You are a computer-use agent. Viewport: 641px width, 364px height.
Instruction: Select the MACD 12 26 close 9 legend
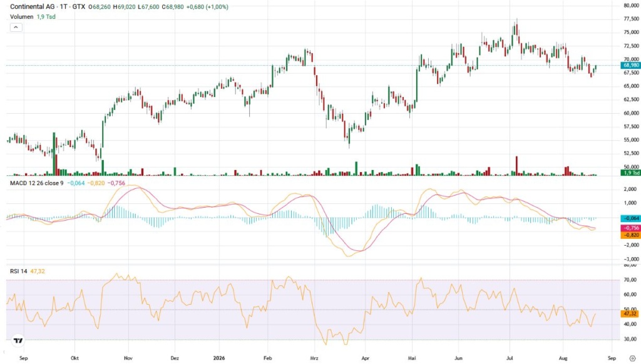click(x=37, y=183)
